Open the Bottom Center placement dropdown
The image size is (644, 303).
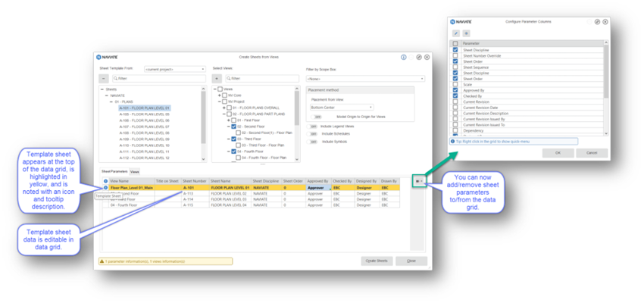(x=342, y=107)
